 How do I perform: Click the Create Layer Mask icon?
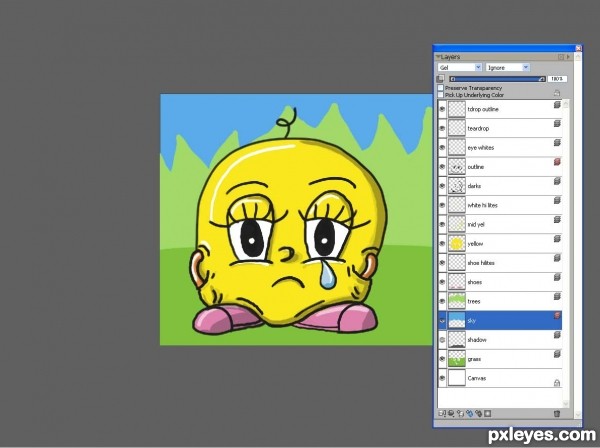click(x=488, y=414)
